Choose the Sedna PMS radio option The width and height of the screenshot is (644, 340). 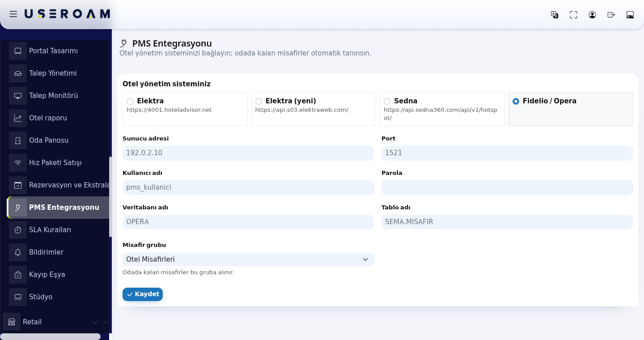[x=387, y=102]
